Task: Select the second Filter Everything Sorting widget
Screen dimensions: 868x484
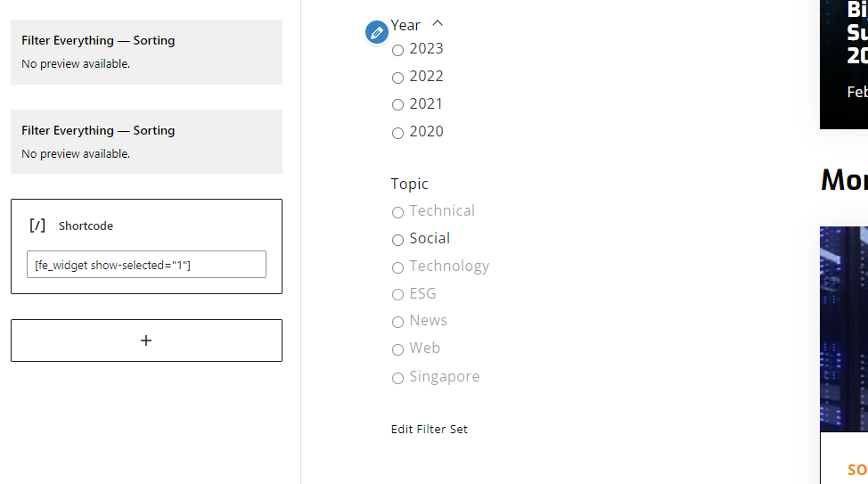Action: coord(146,142)
